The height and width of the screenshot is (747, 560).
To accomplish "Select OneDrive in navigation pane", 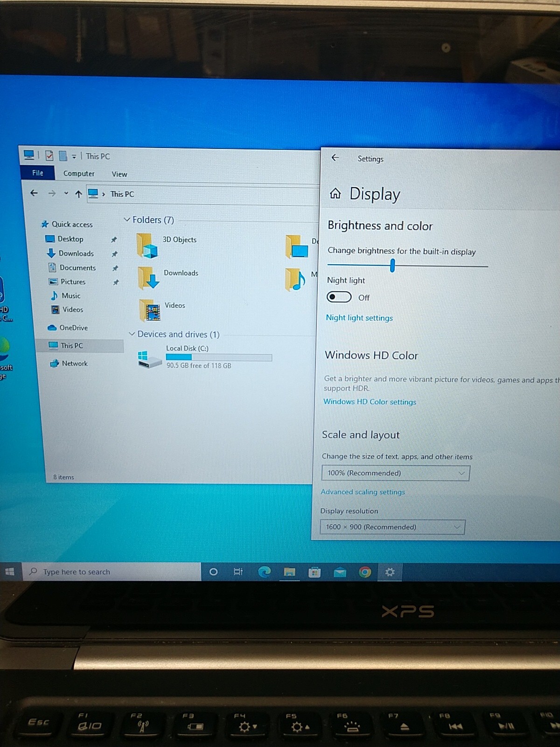I will (68, 328).
